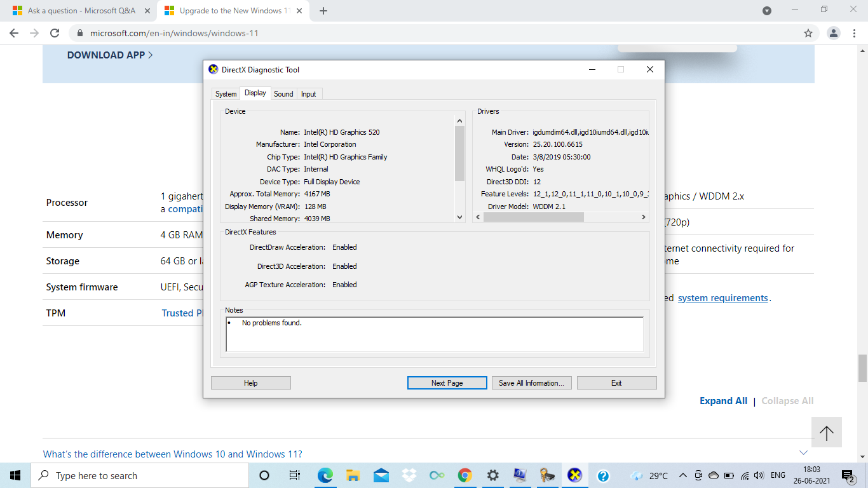Switch to the System tab in DirectX Diagnostic Tool

[226, 94]
